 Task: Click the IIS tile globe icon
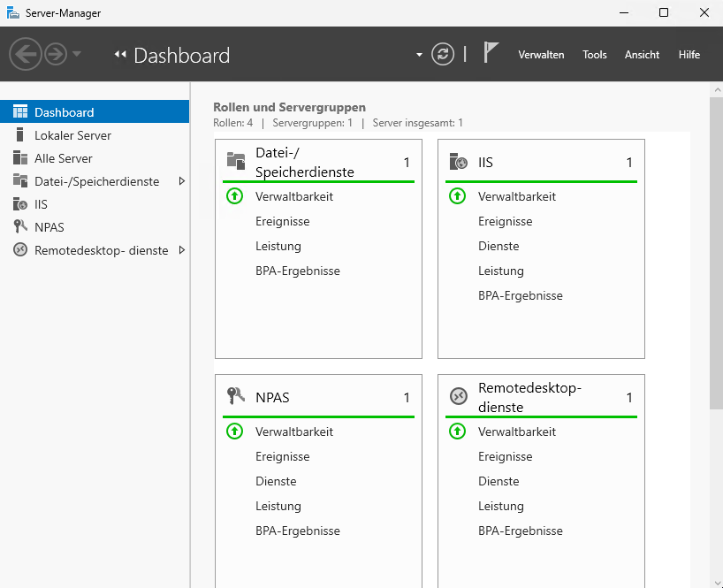(x=458, y=162)
